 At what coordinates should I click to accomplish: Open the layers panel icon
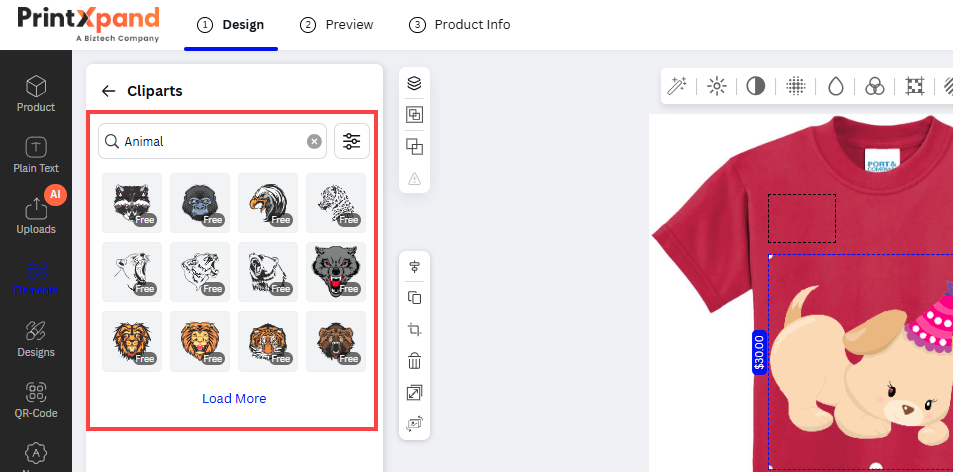(414, 84)
